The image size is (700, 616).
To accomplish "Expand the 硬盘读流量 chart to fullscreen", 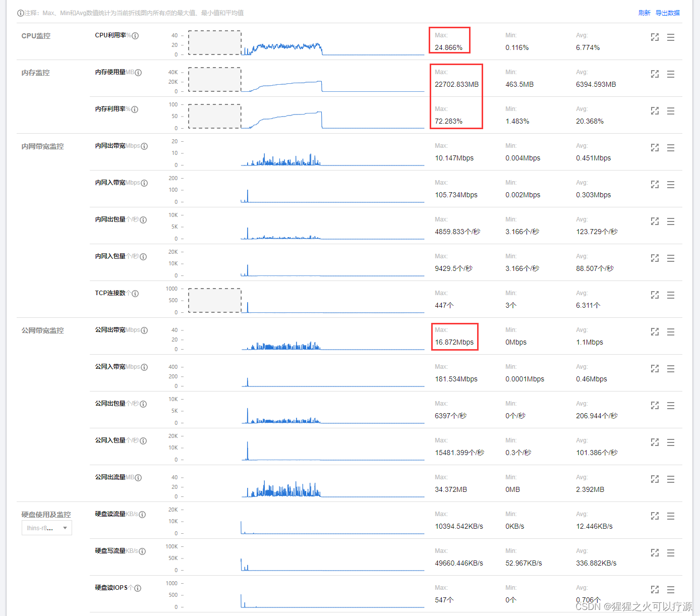I will pyautogui.click(x=655, y=516).
